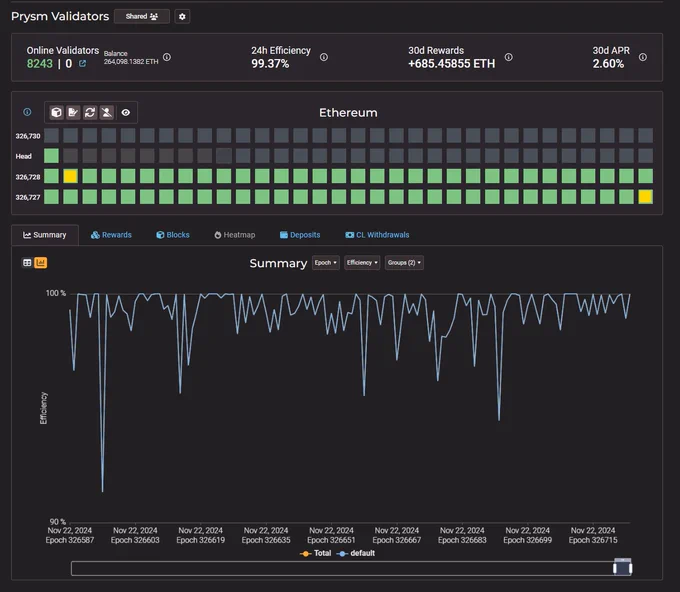Open dashboard settings gear icon
Viewport: 680px width, 592px height.
(x=182, y=16)
